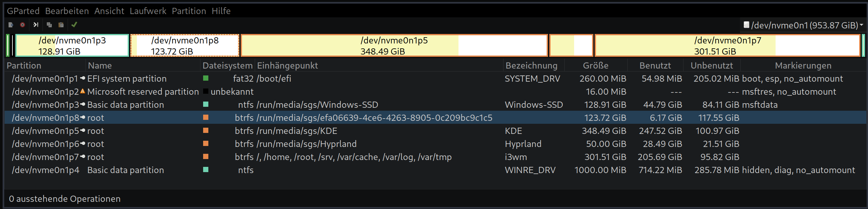Open the Bearbeiten menu

coord(67,11)
